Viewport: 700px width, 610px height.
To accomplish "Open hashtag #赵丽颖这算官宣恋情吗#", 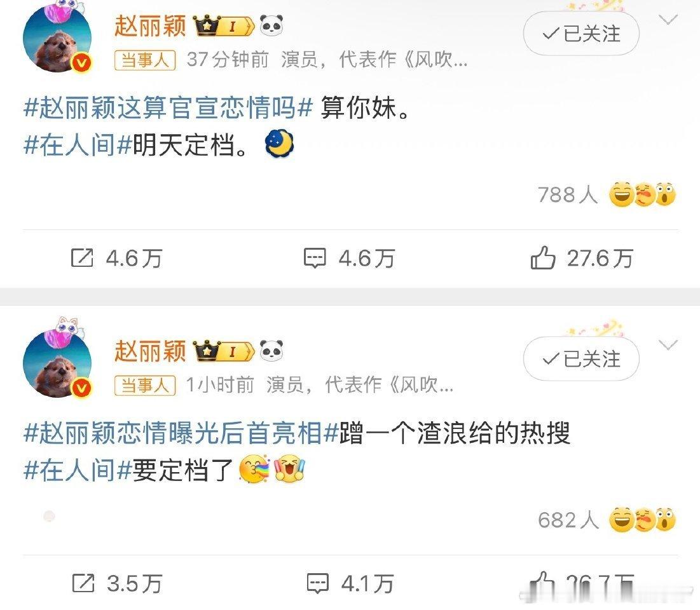I will pos(168,109).
